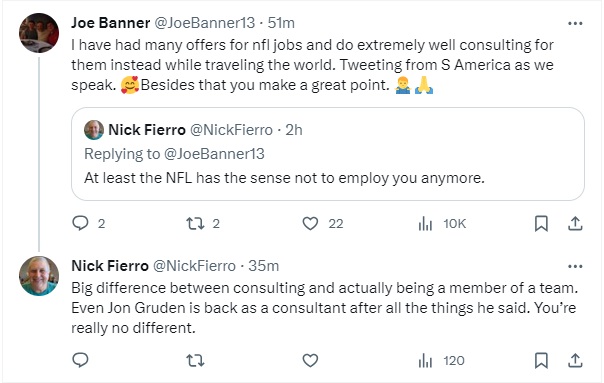The image size is (604, 383).
Task: Reply to Nick Fierro's bottom tweet
Action: tap(81, 360)
